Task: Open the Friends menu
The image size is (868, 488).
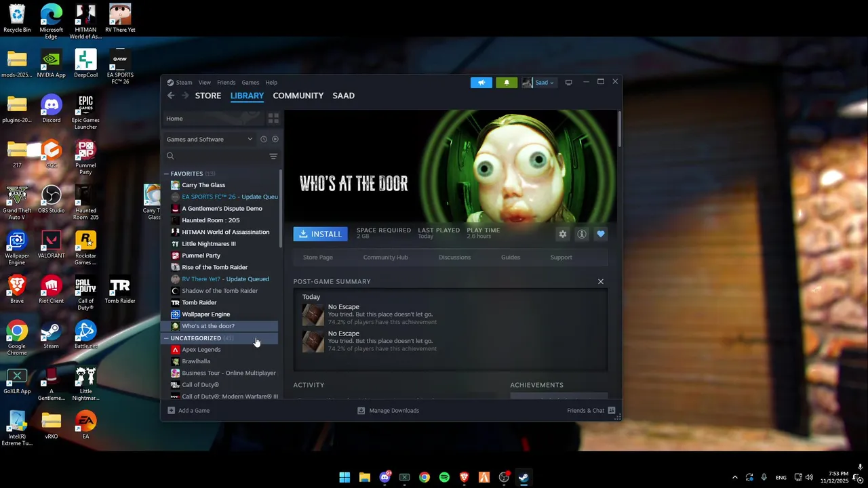Action: point(226,83)
